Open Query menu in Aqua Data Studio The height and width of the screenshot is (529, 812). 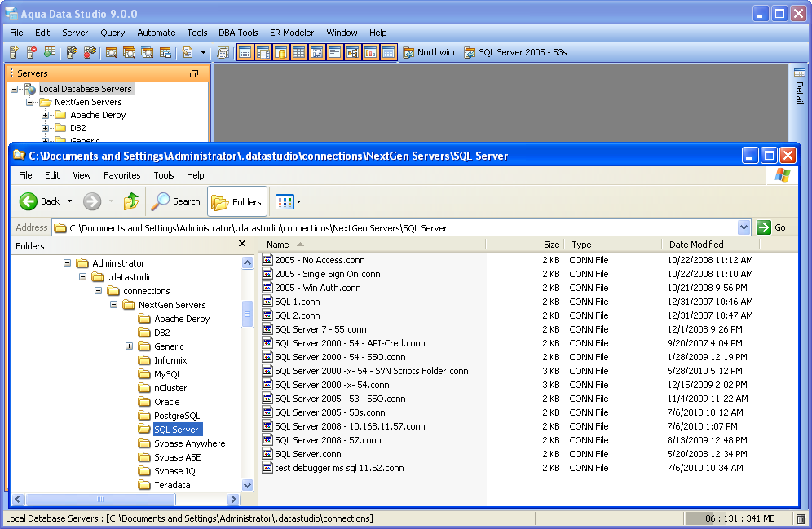pos(113,33)
